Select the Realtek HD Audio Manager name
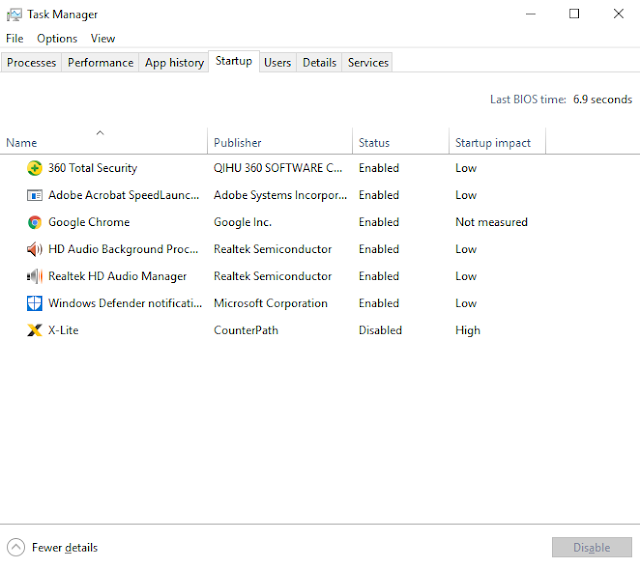640x569 pixels. (118, 276)
